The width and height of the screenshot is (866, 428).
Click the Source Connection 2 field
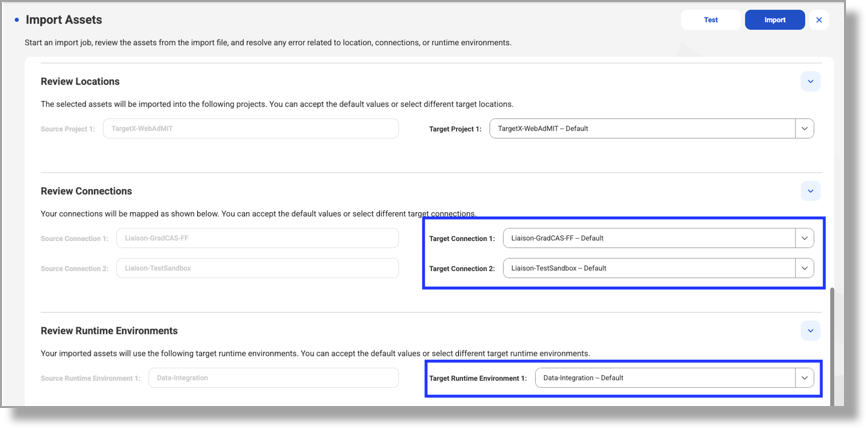pos(257,268)
